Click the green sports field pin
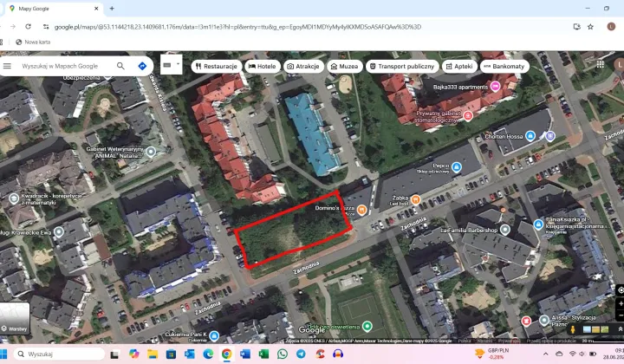The height and width of the screenshot is (364, 624). (367, 327)
